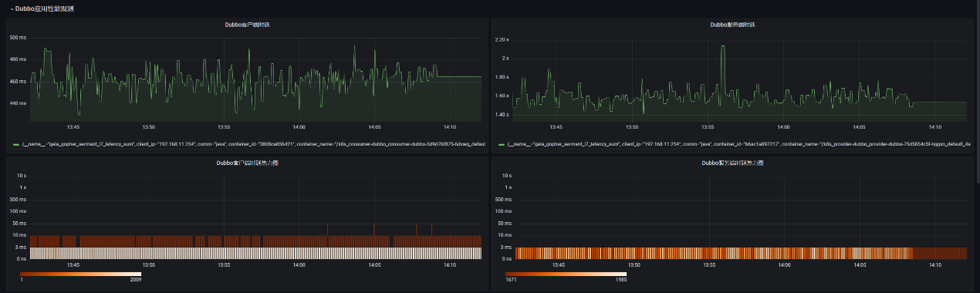The width and height of the screenshot is (980, 293).
Task: Click the tall 2.1 s spike in server latency graph
Action: pyautogui.click(x=723, y=48)
